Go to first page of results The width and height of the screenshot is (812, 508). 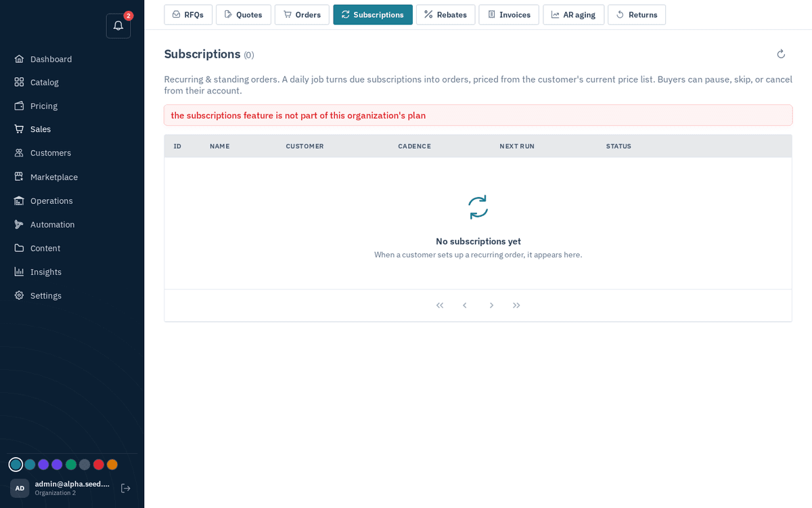tap(440, 305)
